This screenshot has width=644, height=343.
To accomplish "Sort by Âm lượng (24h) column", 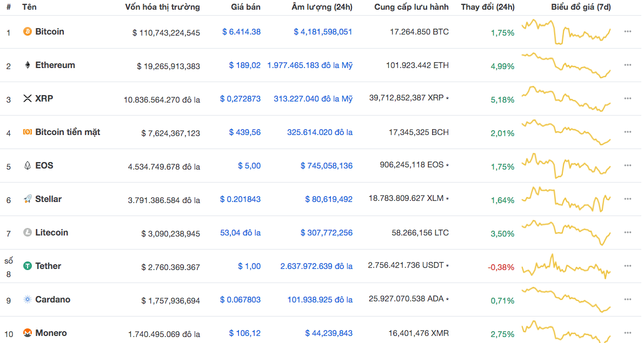I will [x=322, y=7].
